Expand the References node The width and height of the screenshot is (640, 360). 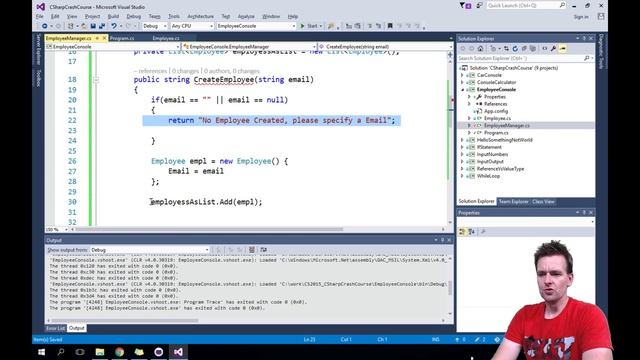(469, 104)
